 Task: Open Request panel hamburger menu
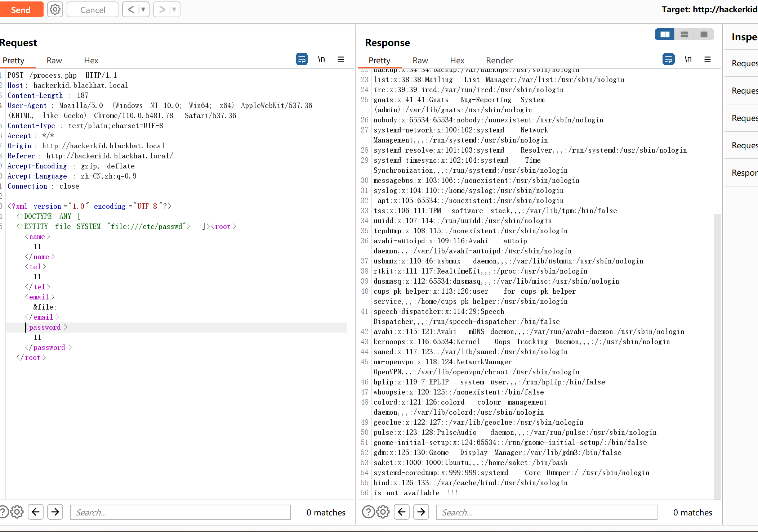(341, 59)
